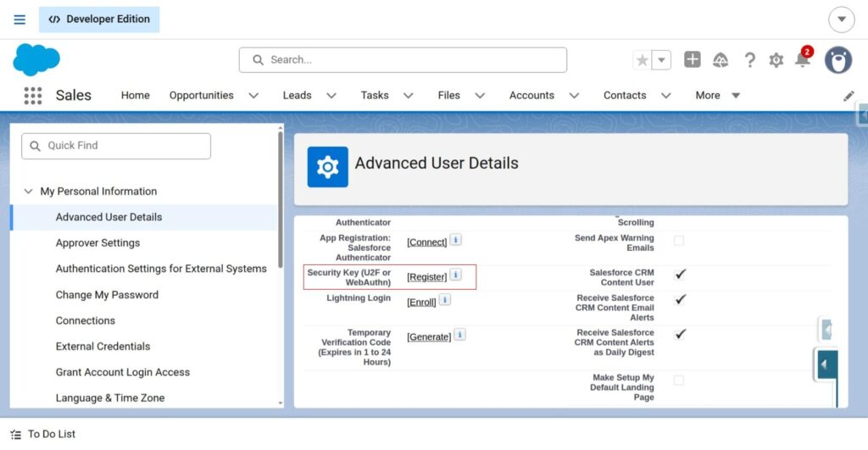Focus the Quick Find box
868x450 pixels.
click(x=116, y=146)
